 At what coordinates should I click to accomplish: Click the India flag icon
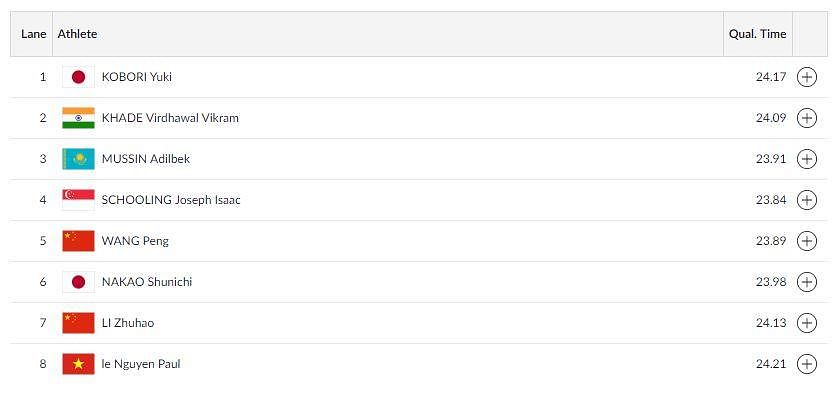pos(78,118)
